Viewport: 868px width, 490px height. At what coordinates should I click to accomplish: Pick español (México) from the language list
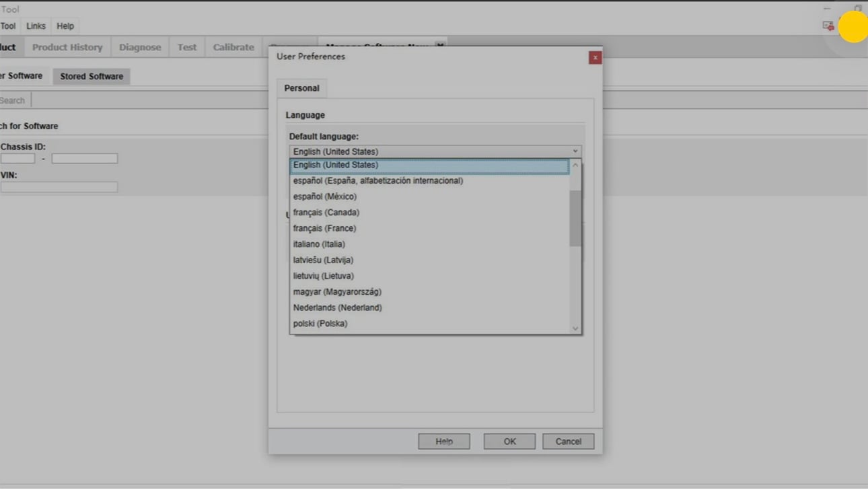[429, 197]
